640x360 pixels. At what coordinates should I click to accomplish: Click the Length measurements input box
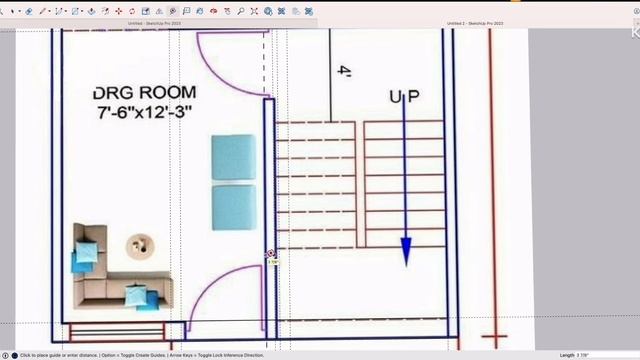click(x=608, y=356)
